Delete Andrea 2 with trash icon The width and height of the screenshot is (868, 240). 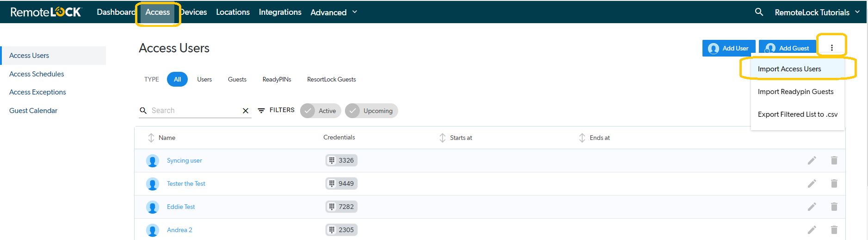(x=834, y=230)
